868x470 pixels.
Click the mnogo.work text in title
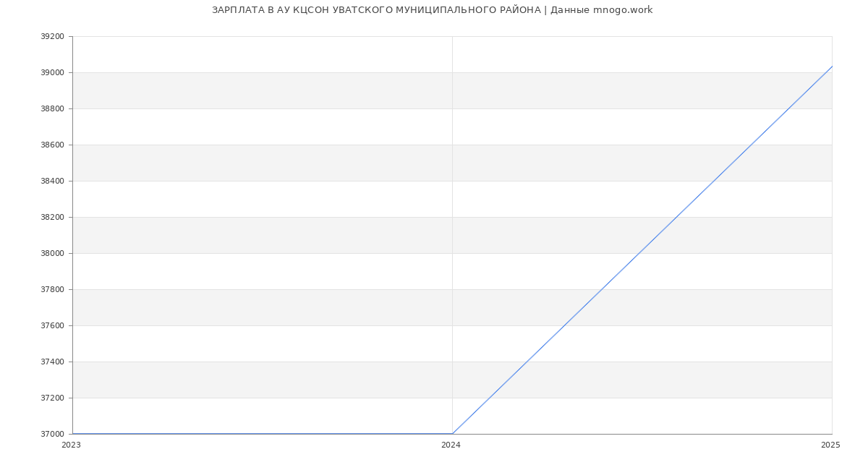click(x=623, y=10)
